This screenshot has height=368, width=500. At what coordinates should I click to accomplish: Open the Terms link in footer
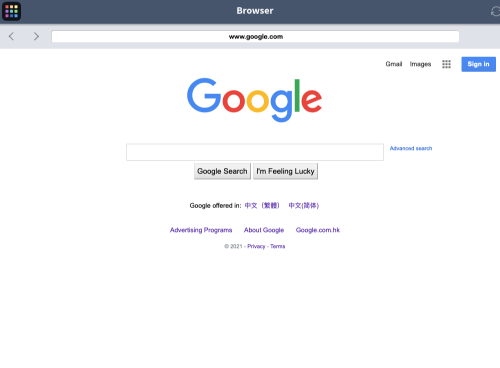(x=278, y=246)
